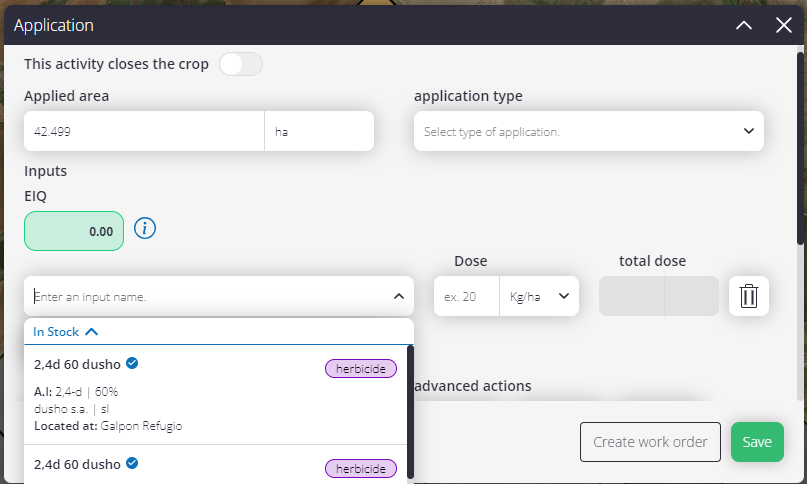Click herbicide tag on second stock item
807x484 pixels.
point(361,469)
